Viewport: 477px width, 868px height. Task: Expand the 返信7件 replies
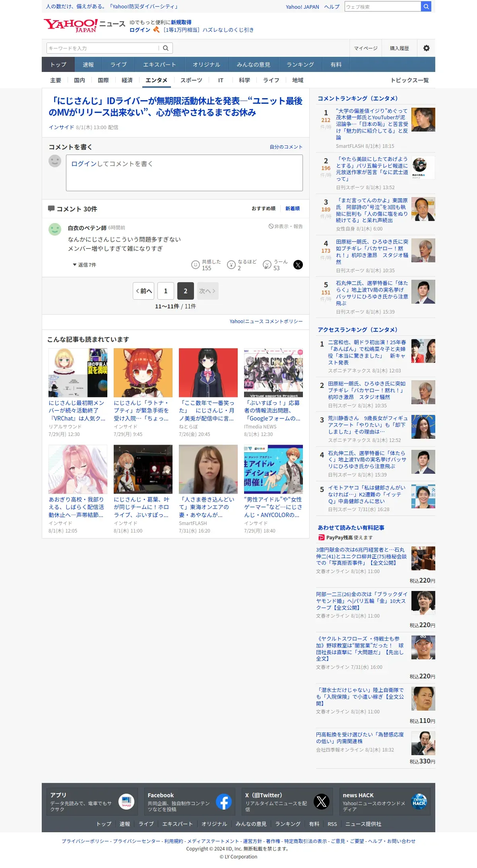click(x=84, y=265)
